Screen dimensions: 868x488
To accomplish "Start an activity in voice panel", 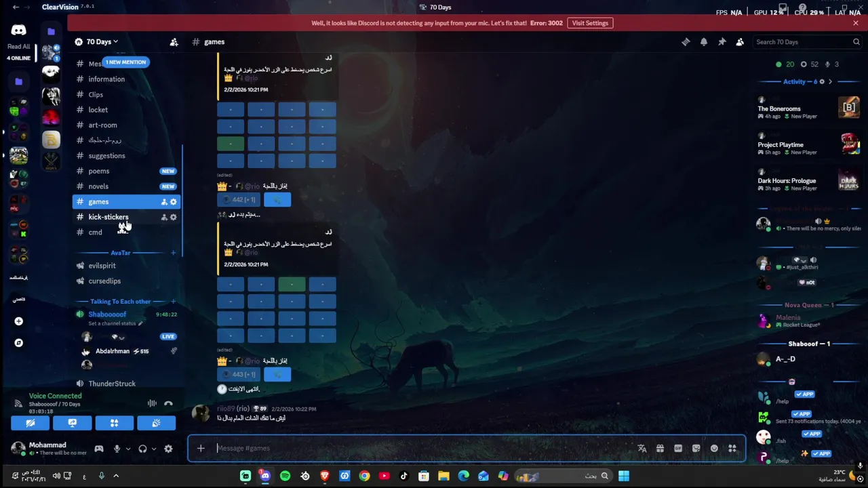I will [x=115, y=423].
